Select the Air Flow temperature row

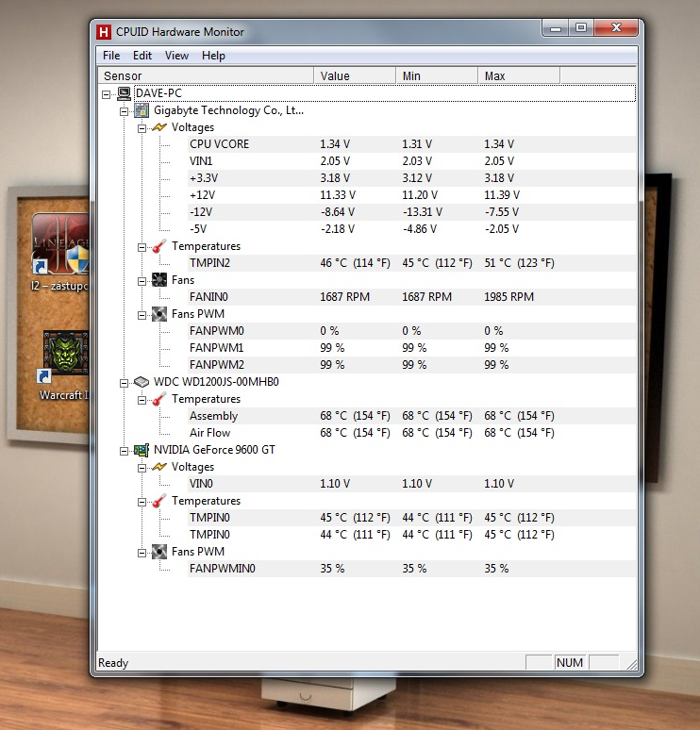[x=411, y=433]
